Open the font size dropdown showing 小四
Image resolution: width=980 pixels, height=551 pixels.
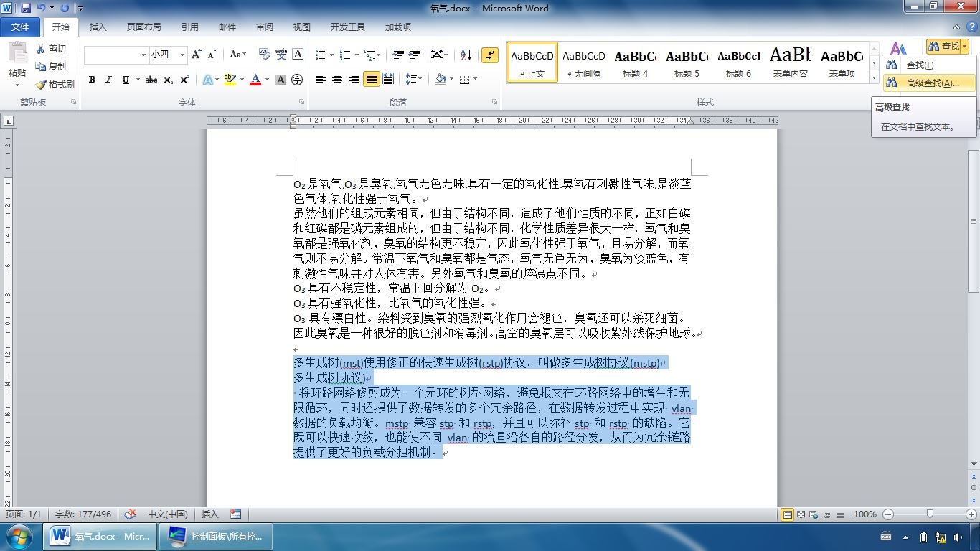(x=183, y=55)
